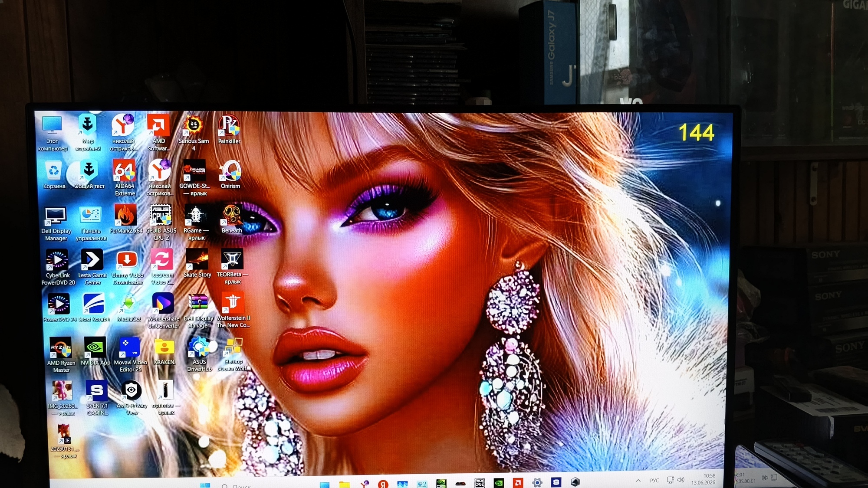Launch the Serious Sam 4 shortcut
The image size is (868, 488).
click(194, 133)
